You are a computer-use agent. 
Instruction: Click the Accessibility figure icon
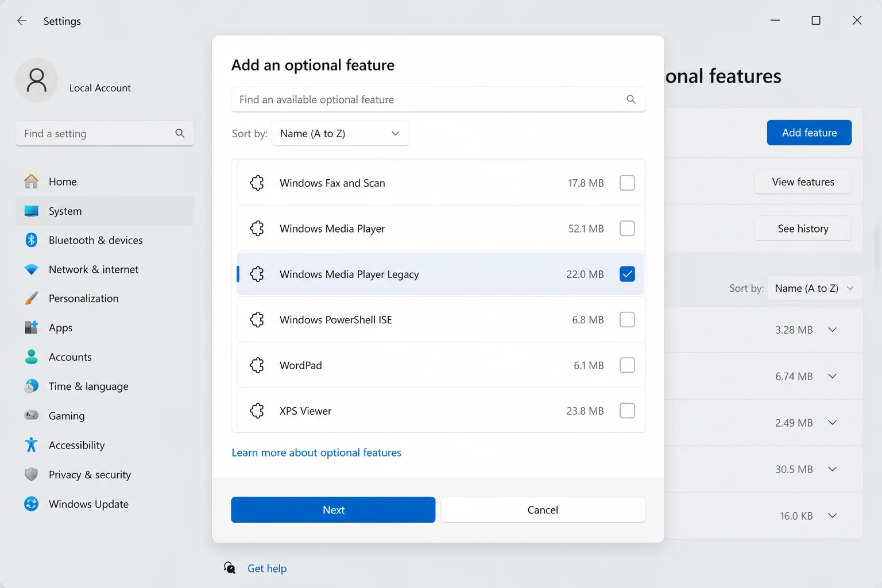32,444
